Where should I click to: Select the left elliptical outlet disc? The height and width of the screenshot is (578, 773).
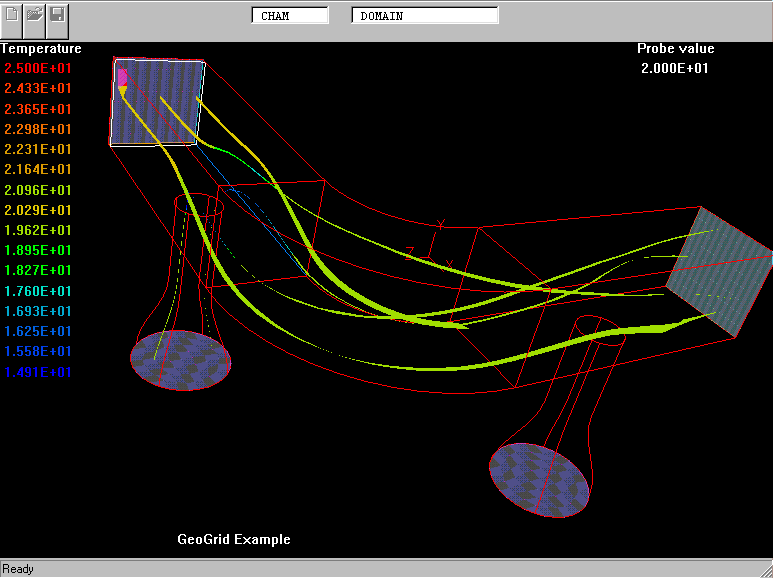(x=181, y=360)
